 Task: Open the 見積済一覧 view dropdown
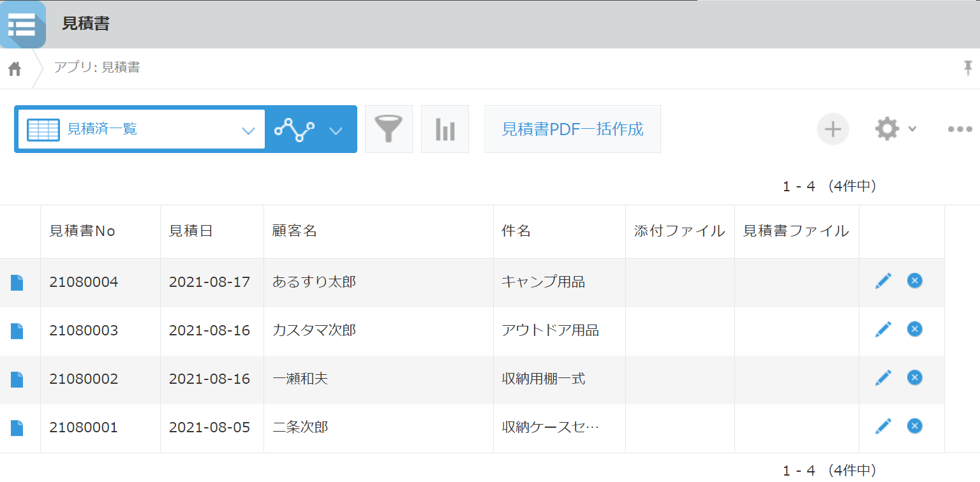142,129
